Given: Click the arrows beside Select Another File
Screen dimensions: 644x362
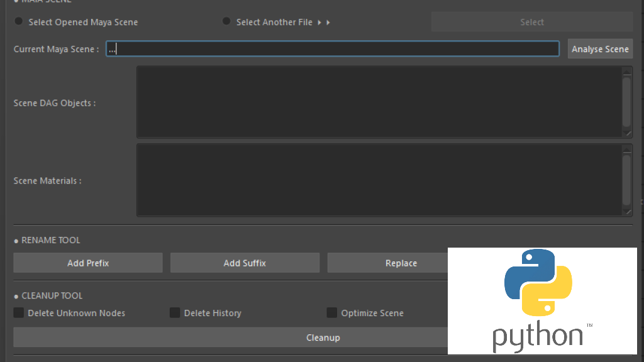Looking at the screenshot, I should (x=324, y=22).
